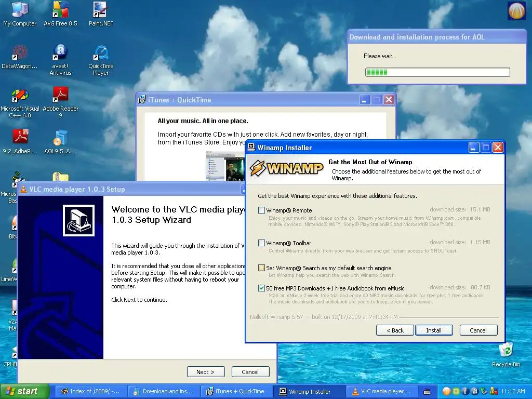Click < Back in Winamp Installer
Image resolution: width=532 pixels, height=399 pixels.
pyautogui.click(x=395, y=330)
